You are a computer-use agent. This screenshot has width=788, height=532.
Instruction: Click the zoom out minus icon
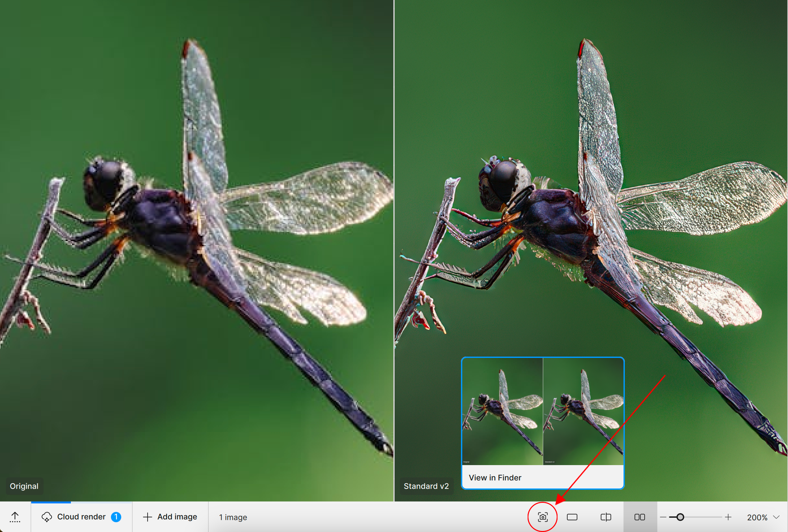point(663,517)
